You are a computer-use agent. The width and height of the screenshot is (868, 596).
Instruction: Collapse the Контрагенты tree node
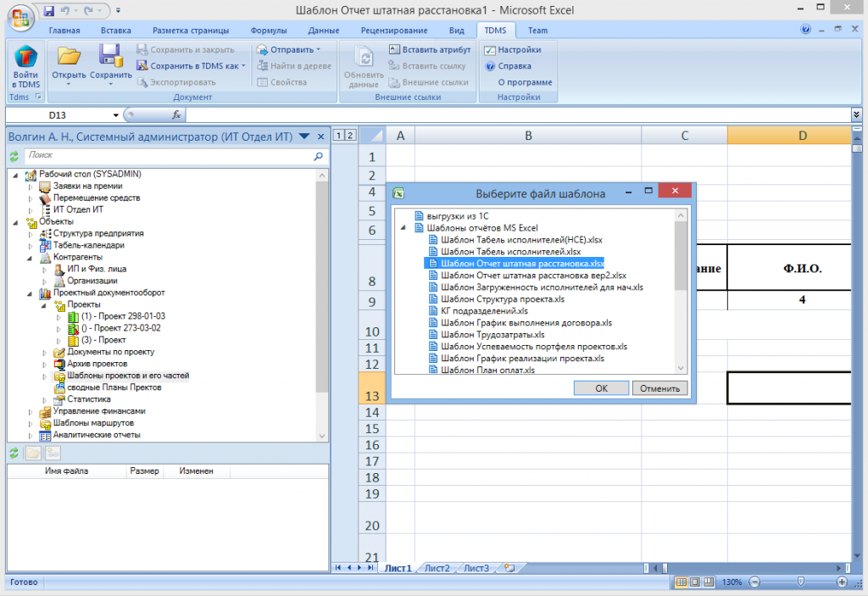[x=30, y=258]
